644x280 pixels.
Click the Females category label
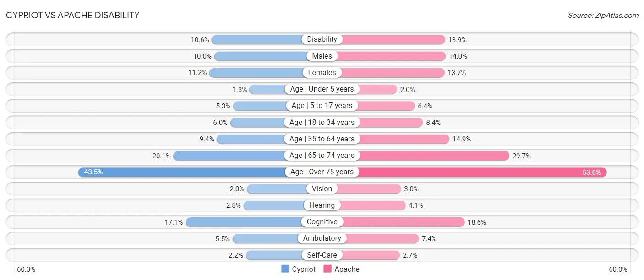click(x=322, y=72)
